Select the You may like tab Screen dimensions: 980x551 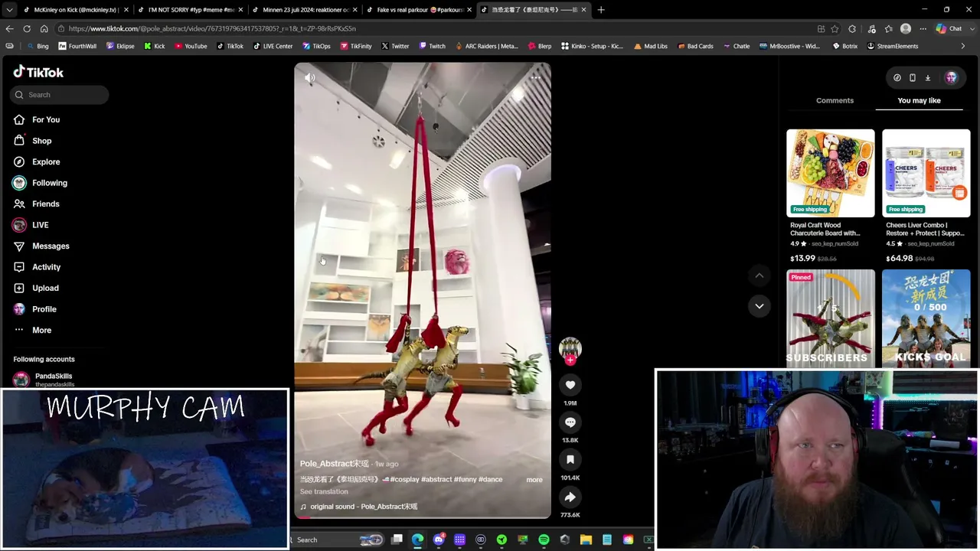coord(919,100)
